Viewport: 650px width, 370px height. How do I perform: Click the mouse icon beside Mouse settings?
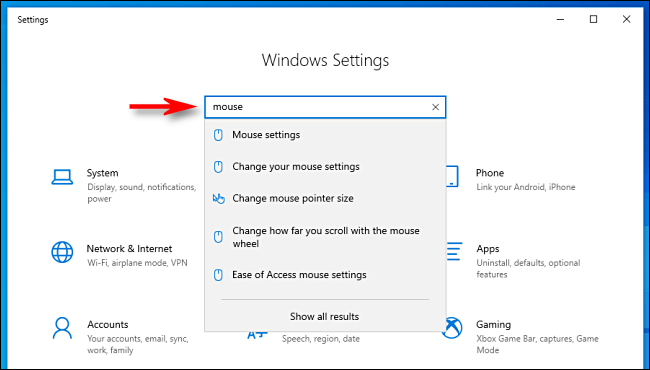[x=218, y=135]
